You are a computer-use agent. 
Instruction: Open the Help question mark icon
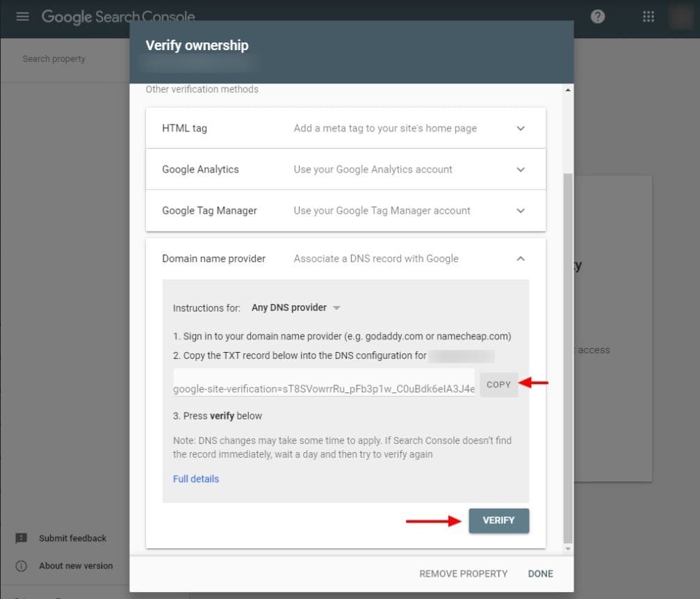click(598, 17)
